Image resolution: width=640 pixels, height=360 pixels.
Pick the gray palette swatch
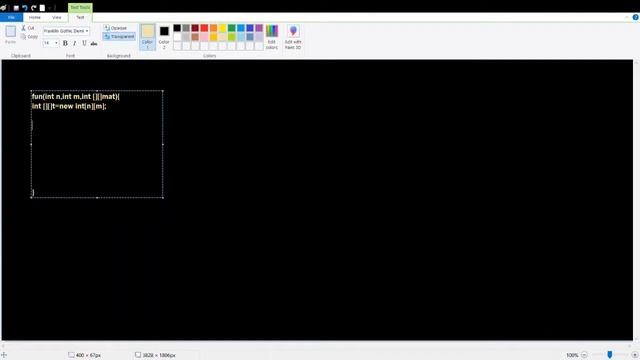click(x=186, y=28)
